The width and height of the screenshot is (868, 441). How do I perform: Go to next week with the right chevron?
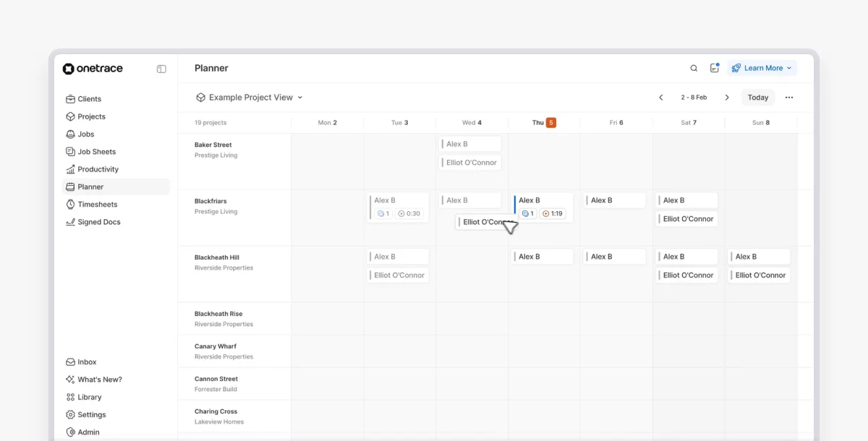click(x=727, y=96)
